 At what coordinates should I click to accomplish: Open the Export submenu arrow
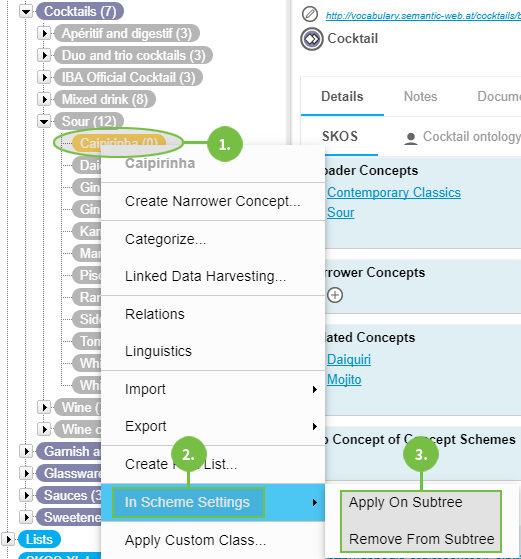pos(315,426)
